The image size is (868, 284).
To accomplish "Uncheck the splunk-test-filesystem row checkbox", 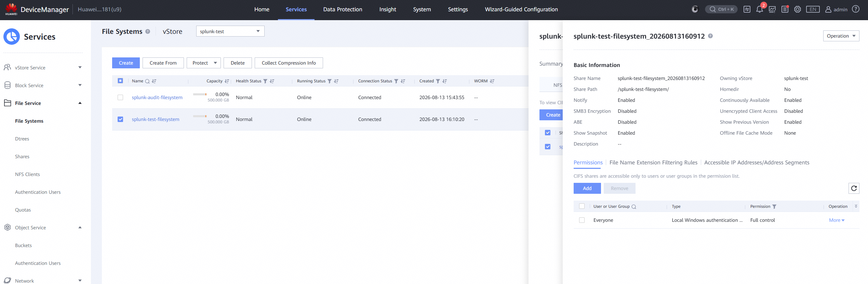I will (120, 119).
